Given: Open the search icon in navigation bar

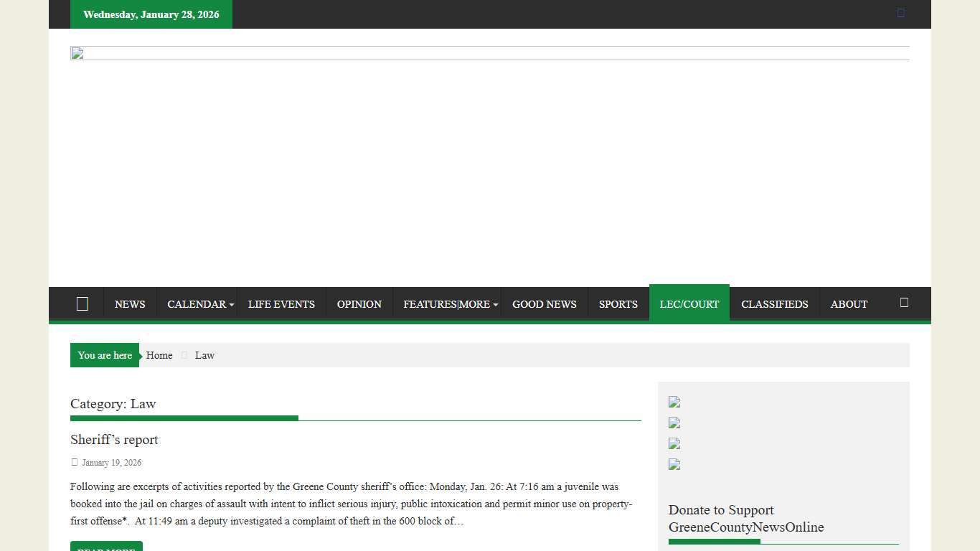Looking at the screenshot, I should (904, 303).
